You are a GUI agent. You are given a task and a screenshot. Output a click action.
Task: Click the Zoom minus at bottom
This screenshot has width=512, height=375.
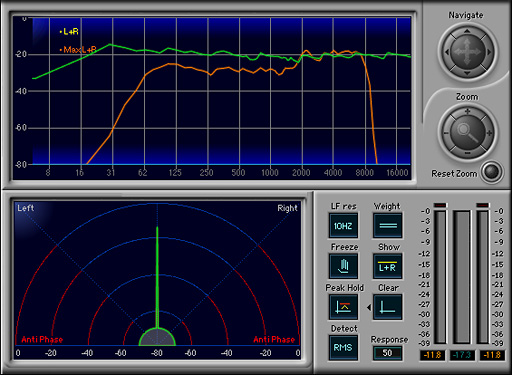tap(467, 153)
